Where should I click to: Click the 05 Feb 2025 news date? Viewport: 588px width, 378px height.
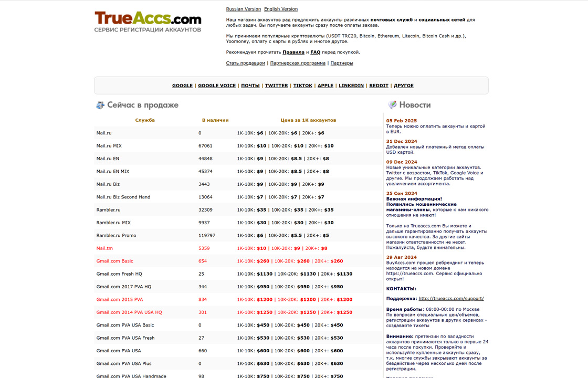(x=401, y=121)
